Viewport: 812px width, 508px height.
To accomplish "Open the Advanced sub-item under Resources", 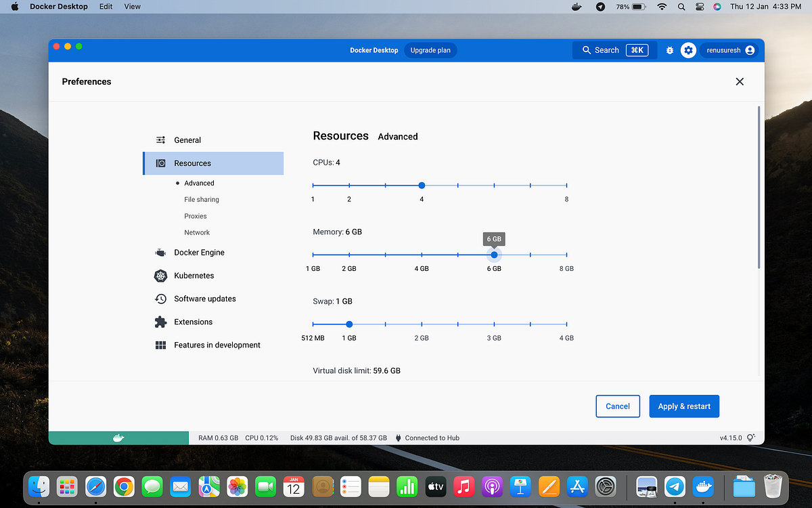I will tap(199, 183).
